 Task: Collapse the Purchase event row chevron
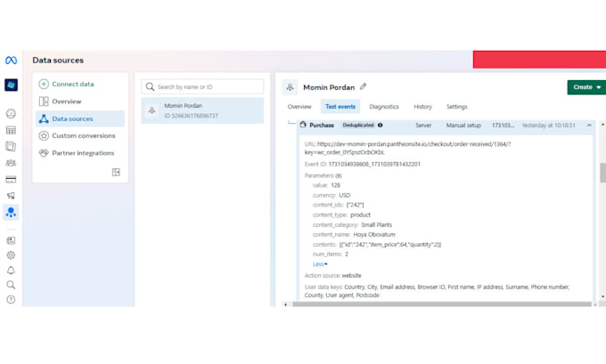(589, 125)
